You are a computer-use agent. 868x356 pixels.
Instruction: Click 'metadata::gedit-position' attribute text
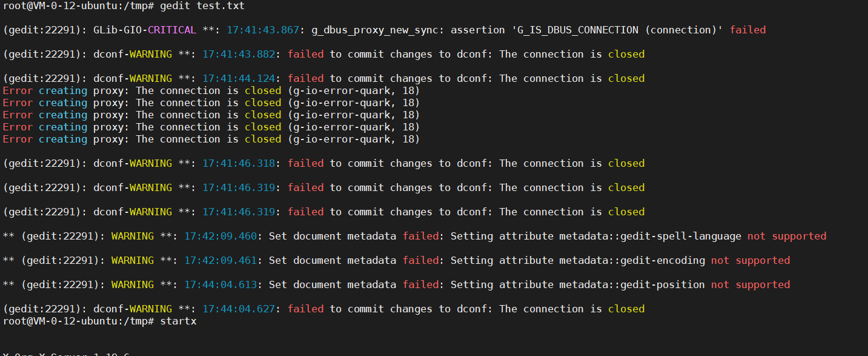coord(632,284)
